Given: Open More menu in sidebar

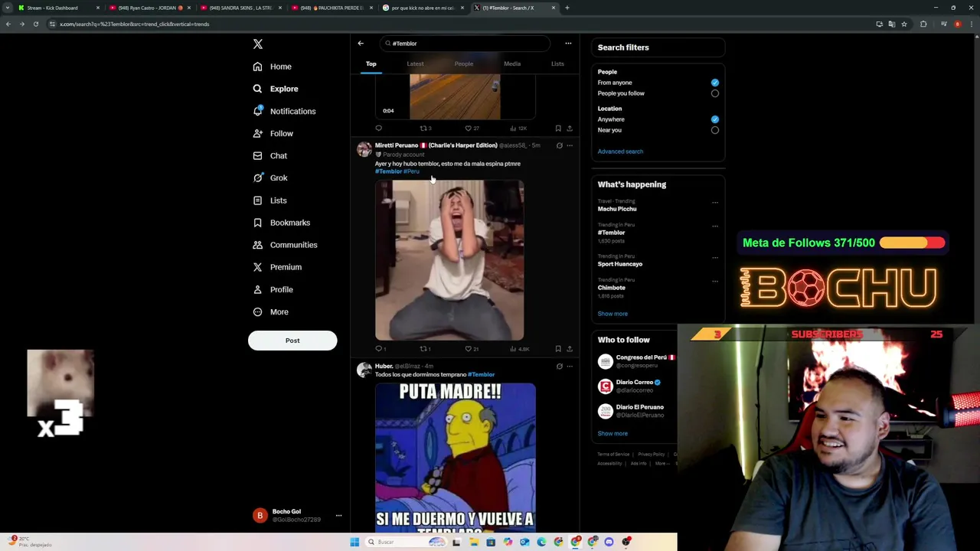Looking at the screenshot, I should point(270,312).
